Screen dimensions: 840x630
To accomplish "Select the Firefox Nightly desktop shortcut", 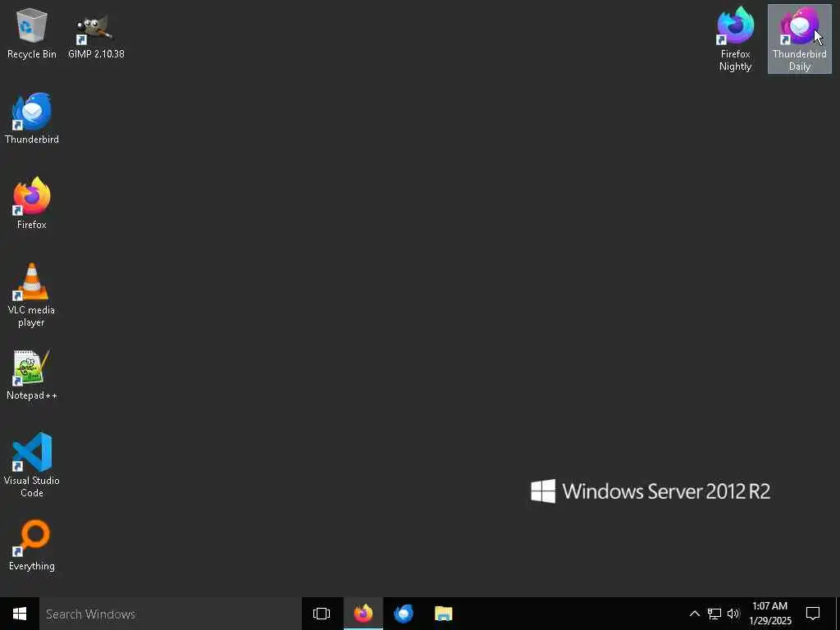I will tap(736, 39).
